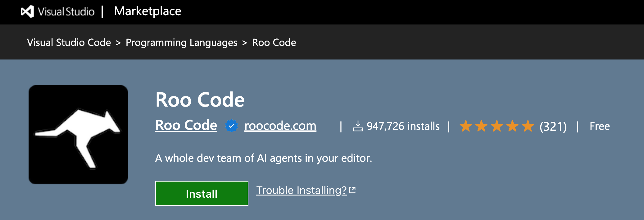644x220 pixels.
Task: Click the blue verified publisher badge
Action: point(231,126)
